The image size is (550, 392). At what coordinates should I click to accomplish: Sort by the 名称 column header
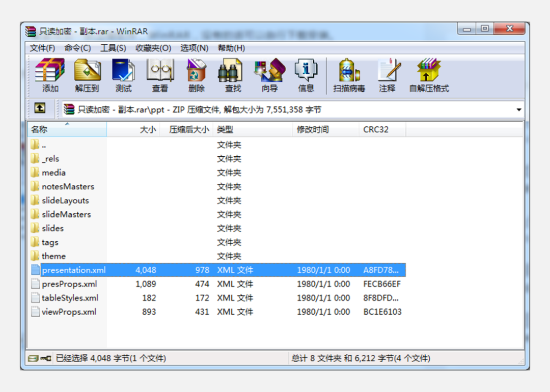click(x=67, y=129)
